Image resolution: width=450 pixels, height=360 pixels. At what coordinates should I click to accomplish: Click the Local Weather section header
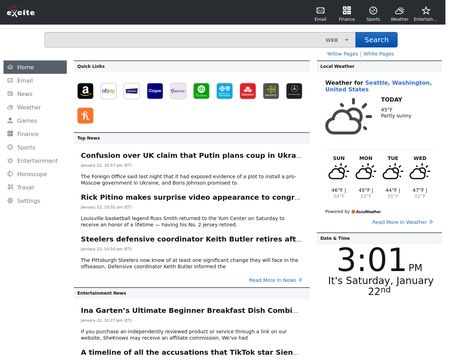coord(379,66)
